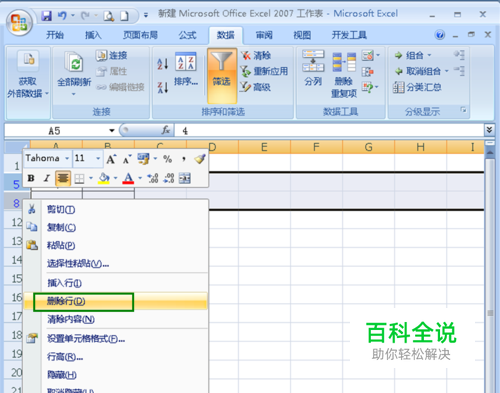
Task: Open the 排序 sort dialog
Action: pos(186,69)
